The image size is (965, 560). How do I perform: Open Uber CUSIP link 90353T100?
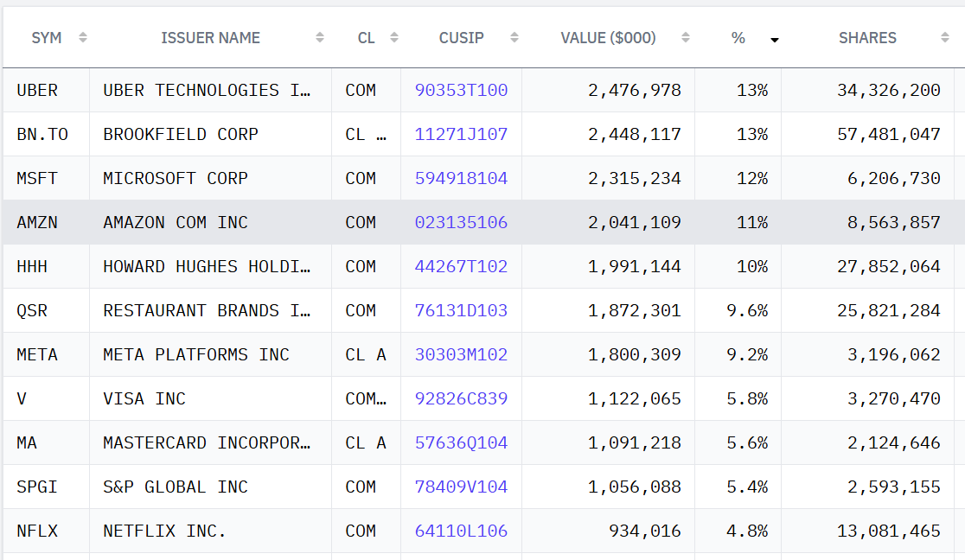[x=461, y=91]
